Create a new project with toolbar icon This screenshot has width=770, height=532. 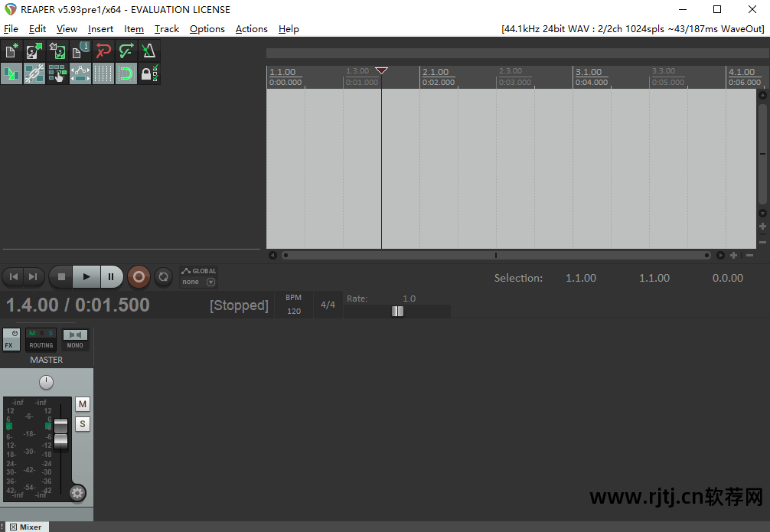click(11, 51)
